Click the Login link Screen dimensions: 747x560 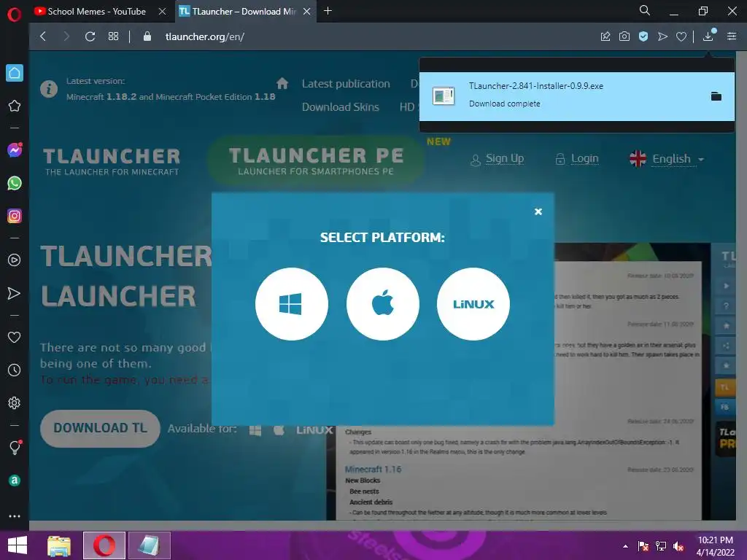coord(584,158)
